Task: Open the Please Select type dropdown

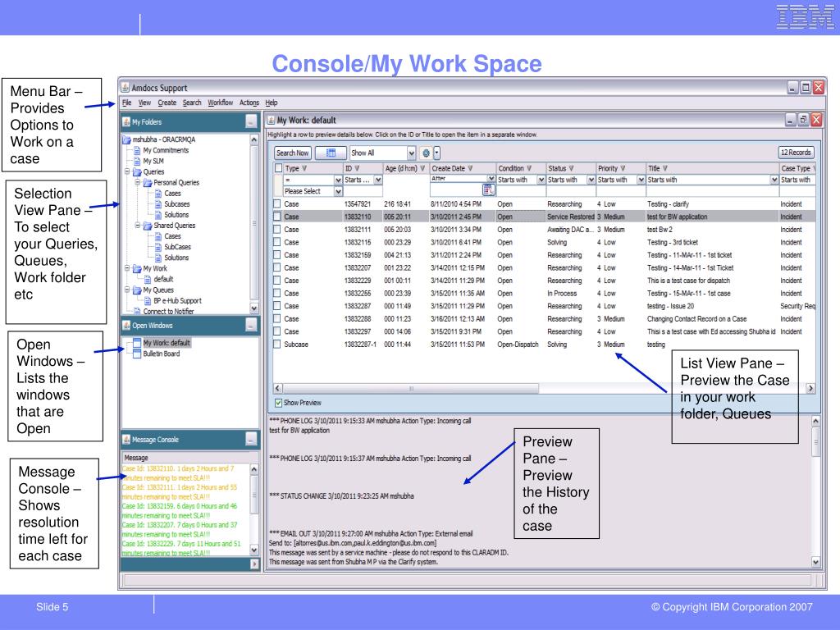Action: [x=338, y=191]
